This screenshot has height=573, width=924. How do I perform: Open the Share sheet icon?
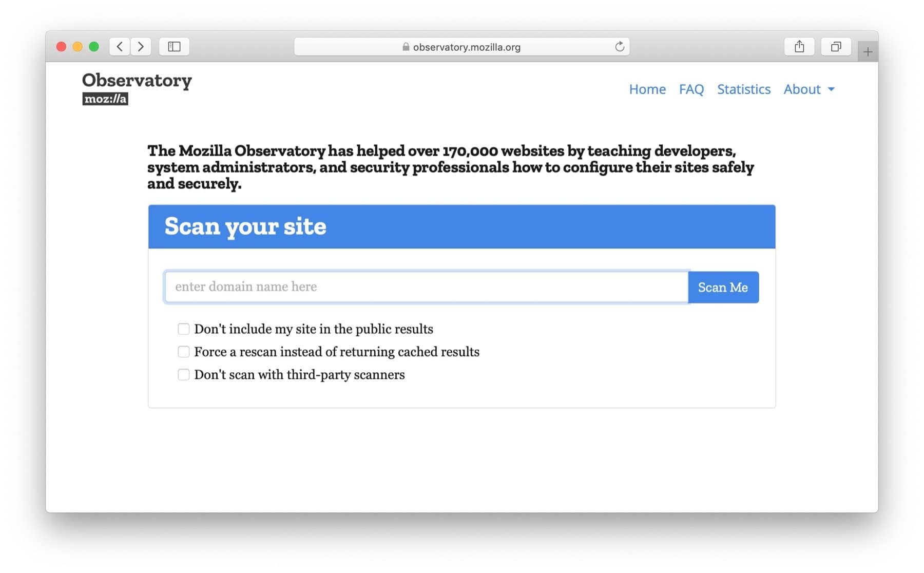point(799,47)
